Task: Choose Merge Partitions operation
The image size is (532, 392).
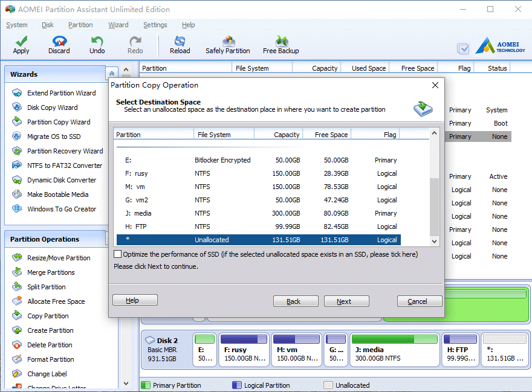Action: pyautogui.click(x=51, y=272)
